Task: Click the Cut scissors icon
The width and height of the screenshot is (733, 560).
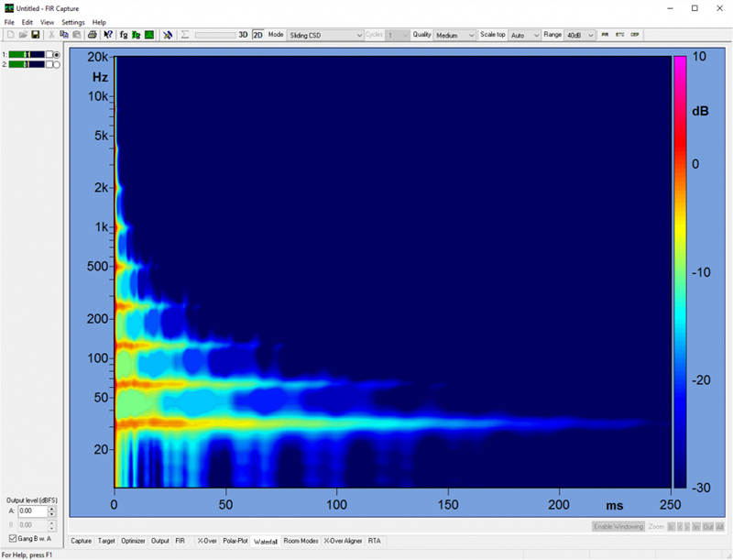Action: (x=51, y=35)
